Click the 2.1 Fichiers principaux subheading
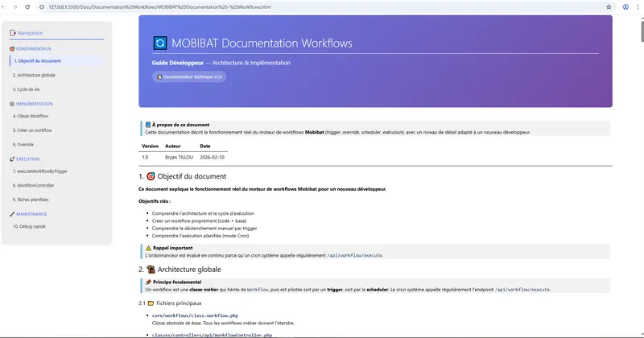Viewport: 644px width, 338px height. coord(170,303)
